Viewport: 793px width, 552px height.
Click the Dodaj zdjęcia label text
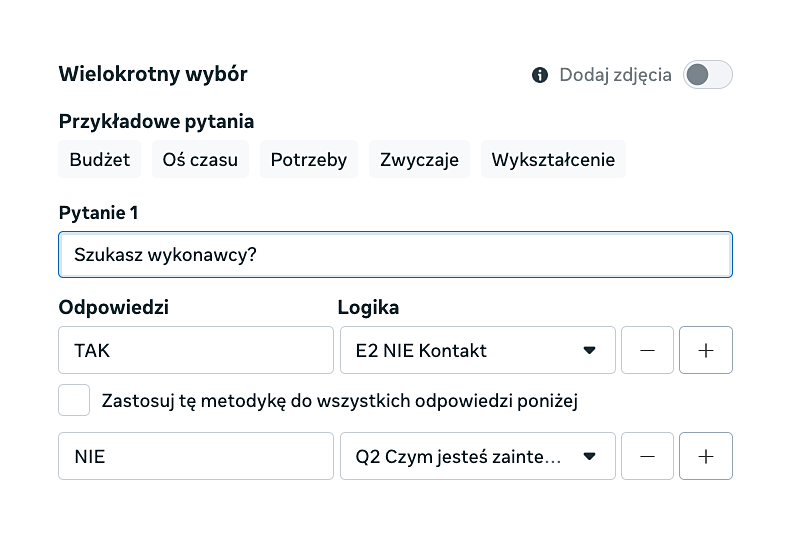pyautogui.click(x=615, y=75)
